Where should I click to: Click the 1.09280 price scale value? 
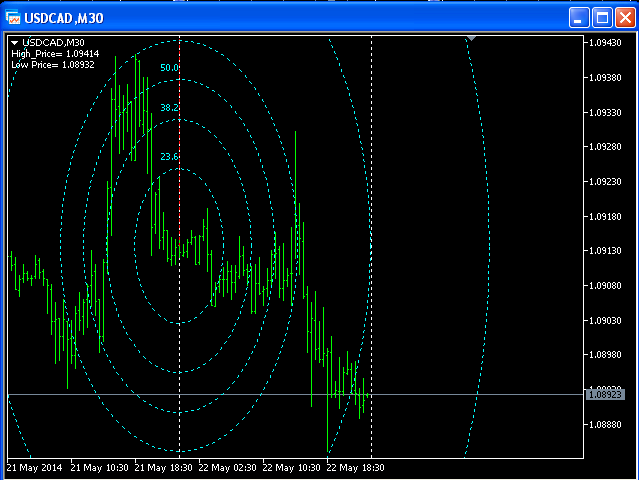pos(605,147)
